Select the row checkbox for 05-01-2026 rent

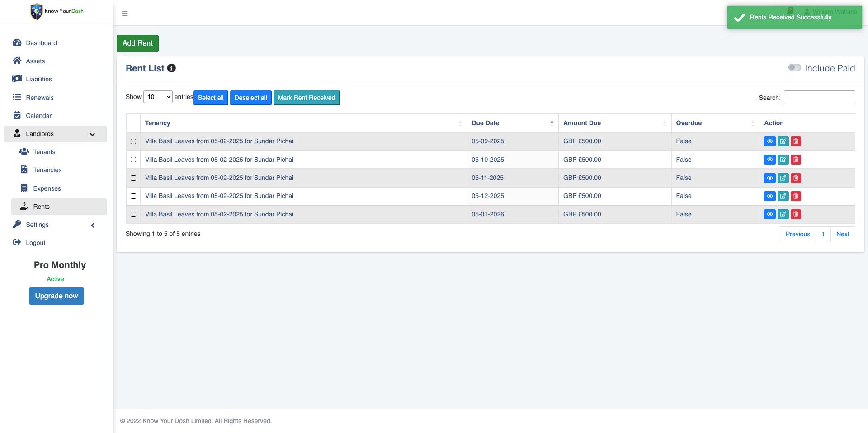[x=133, y=214]
